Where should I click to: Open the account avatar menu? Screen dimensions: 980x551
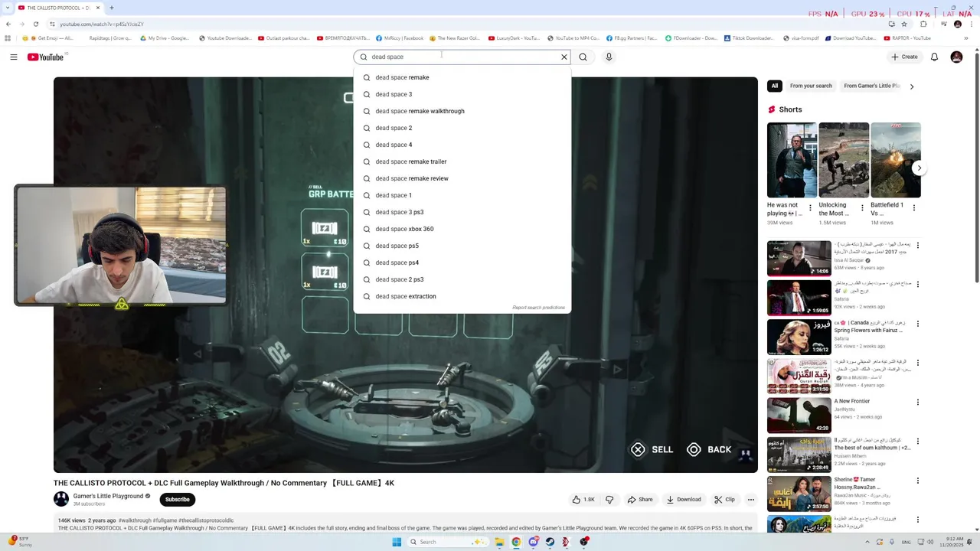956,57
